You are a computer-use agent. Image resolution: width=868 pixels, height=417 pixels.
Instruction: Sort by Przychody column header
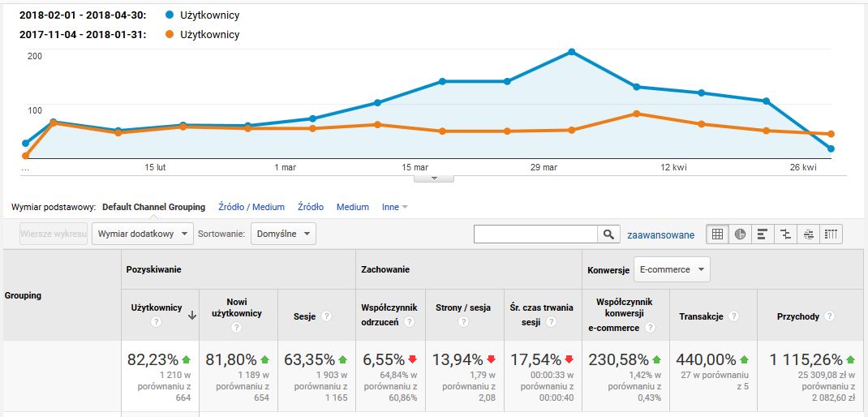point(798,316)
